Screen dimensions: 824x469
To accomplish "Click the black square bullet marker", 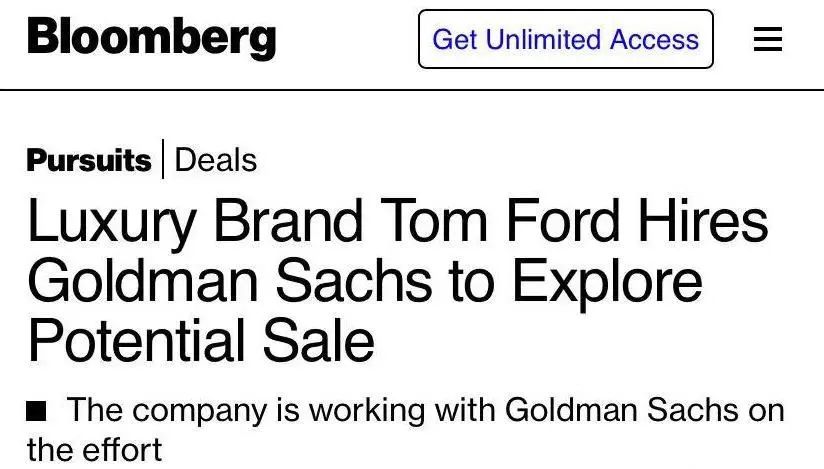I will [37, 410].
